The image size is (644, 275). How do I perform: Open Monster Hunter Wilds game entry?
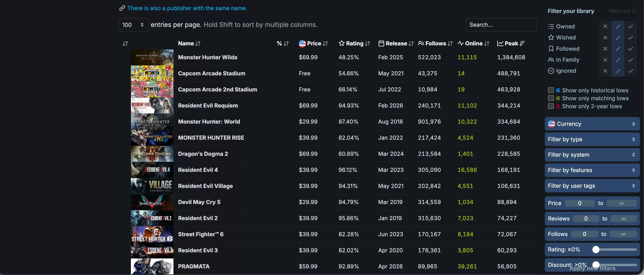coord(207,57)
